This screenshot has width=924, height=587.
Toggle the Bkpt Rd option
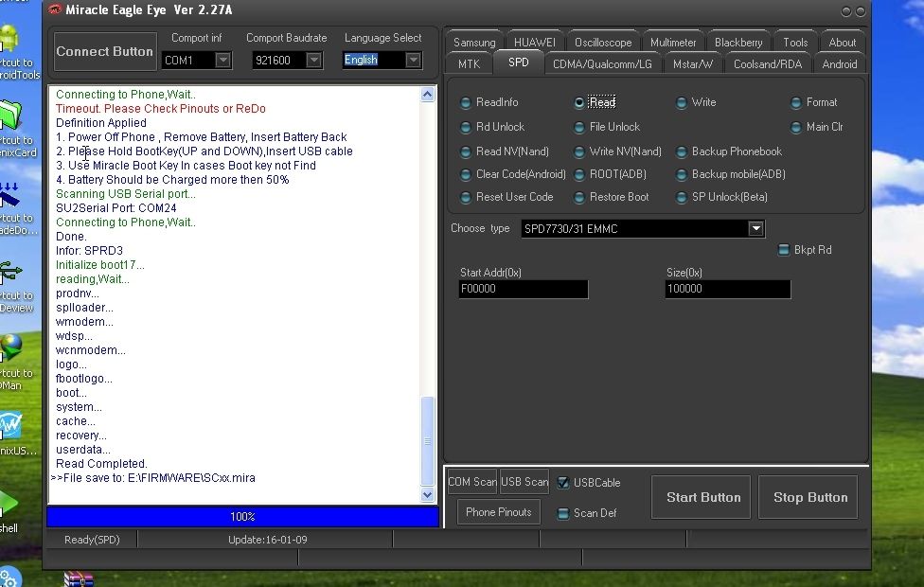pyautogui.click(x=783, y=249)
